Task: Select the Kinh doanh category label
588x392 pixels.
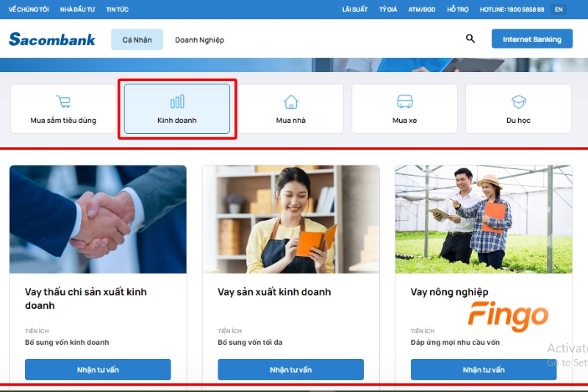Action: coord(177,121)
